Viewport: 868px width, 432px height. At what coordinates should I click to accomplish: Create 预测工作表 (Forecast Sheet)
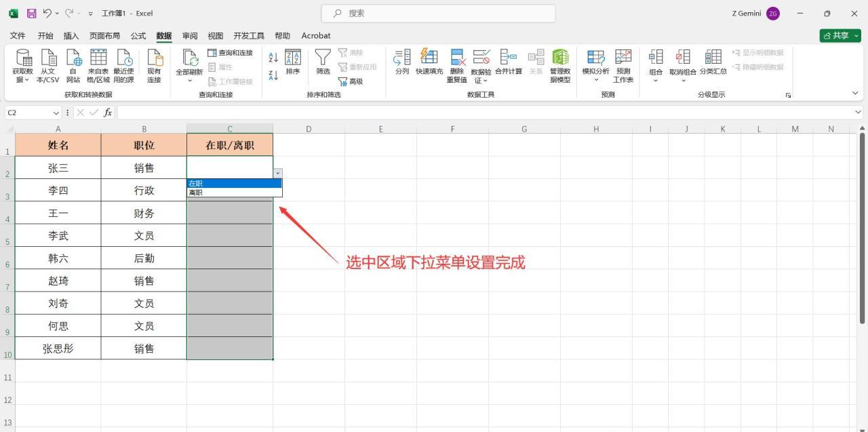623,66
